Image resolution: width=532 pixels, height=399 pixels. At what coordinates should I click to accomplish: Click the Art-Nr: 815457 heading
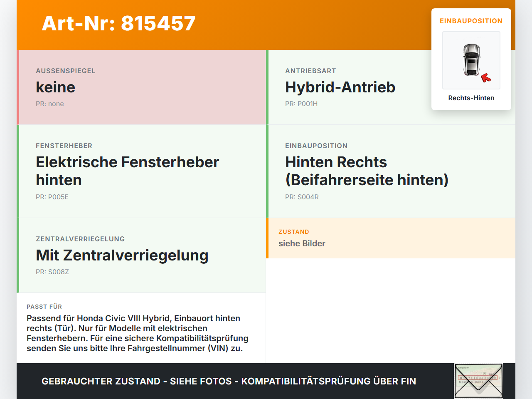pos(119,23)
